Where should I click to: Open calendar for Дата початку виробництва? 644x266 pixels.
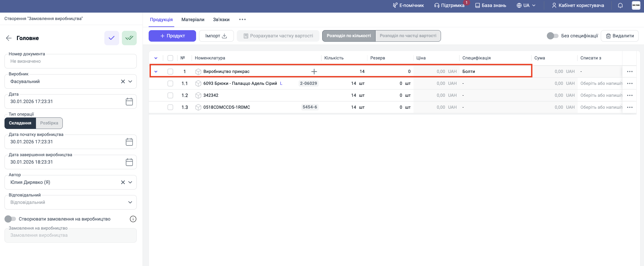click(129, 142)
